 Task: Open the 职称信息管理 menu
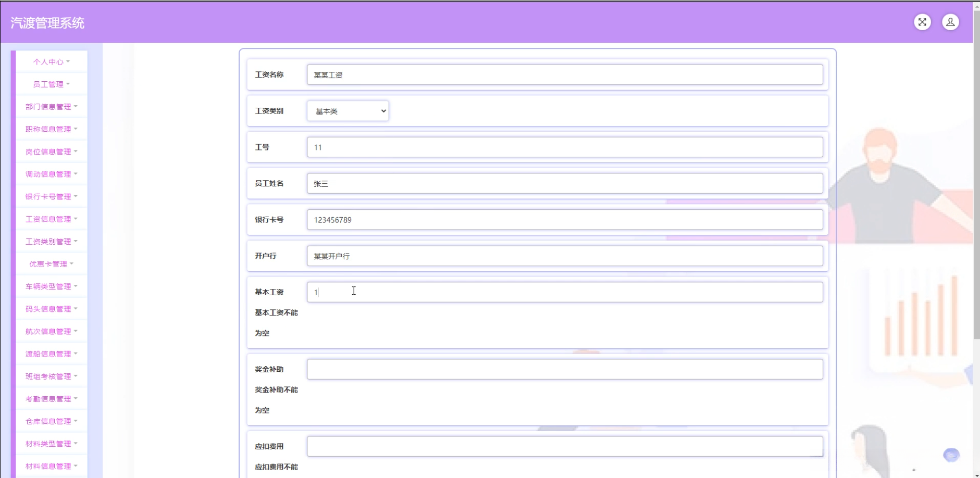click(x=52, y=129)
